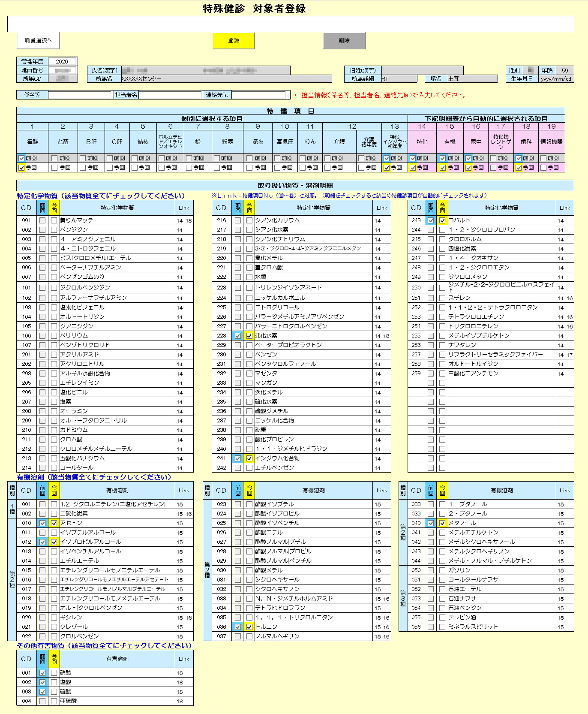Check 今回 box for 三酸化二アンチモン
Viewport: 588px width, 714px height.
[x=442, y=374]
